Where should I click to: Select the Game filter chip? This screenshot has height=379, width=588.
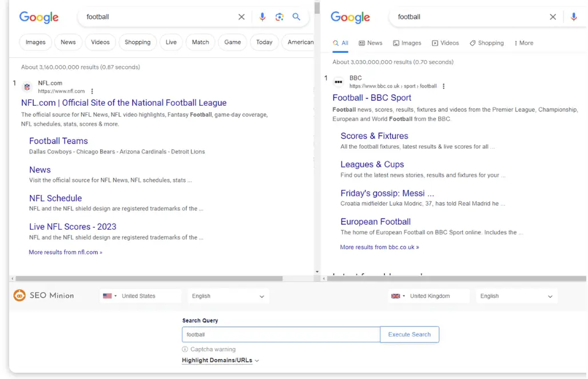232,42
